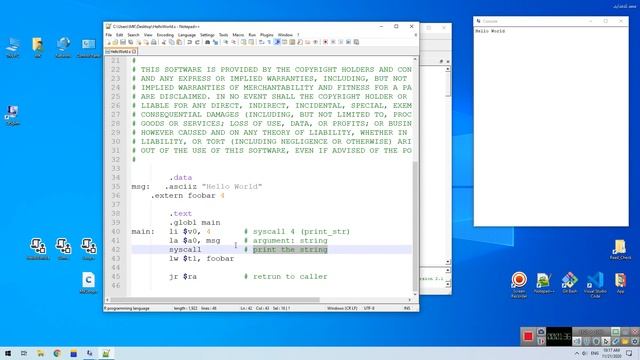This screenshot has height=360, width=640.
Task: Click line number 40 in the margin
Action: 116,231
